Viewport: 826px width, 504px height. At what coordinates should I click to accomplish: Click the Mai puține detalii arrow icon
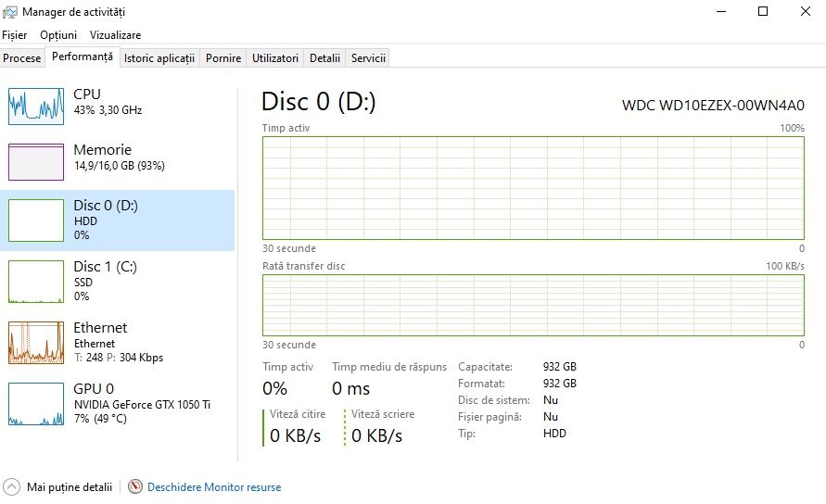12,486
